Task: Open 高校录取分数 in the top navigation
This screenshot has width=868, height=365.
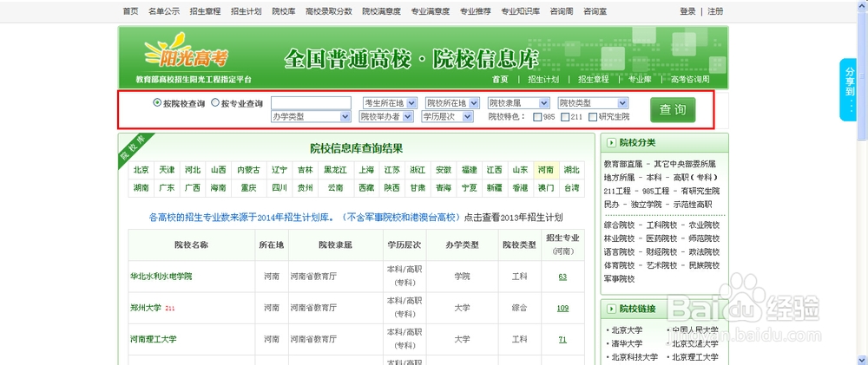Action: click(329, 11)
